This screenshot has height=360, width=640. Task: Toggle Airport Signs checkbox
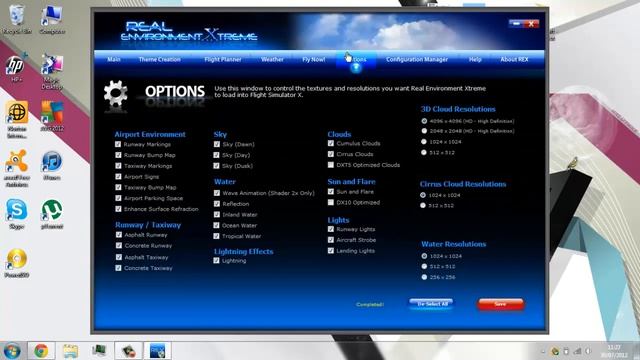click(x=118, y=177)
